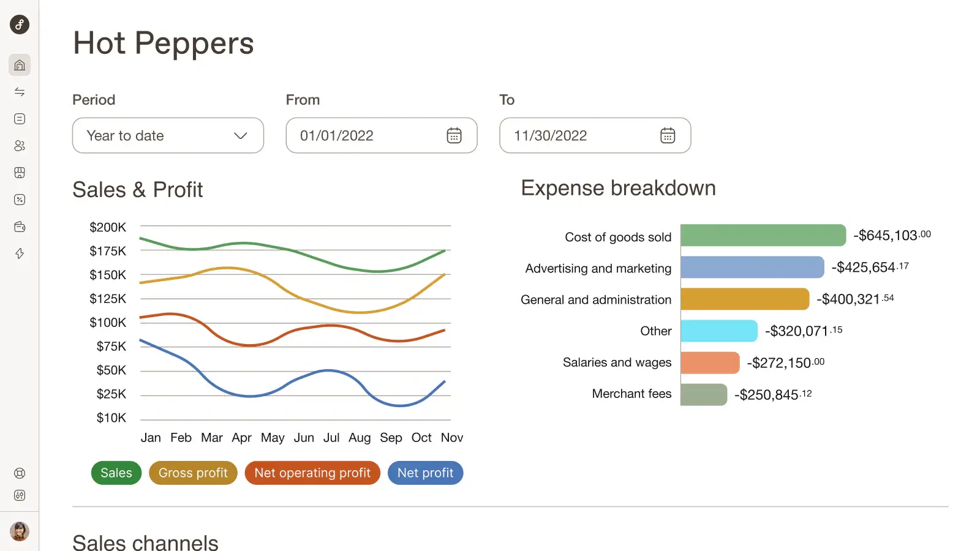Open the wallet icon in the sidebar

click(20, 227)
